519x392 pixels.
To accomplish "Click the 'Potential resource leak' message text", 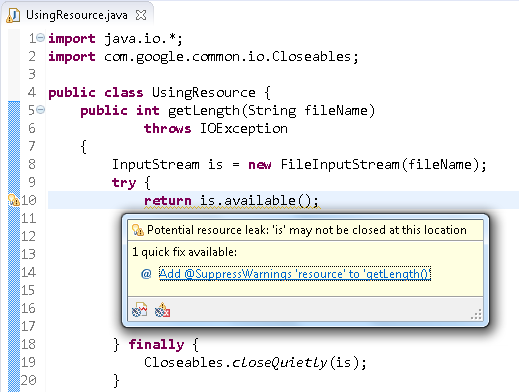I will [307, 230].
